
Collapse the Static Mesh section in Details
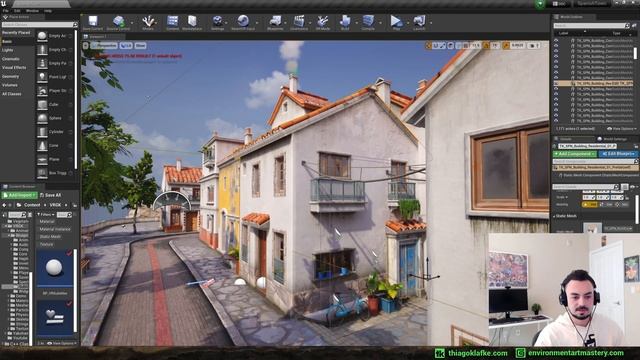pos(555,216)
